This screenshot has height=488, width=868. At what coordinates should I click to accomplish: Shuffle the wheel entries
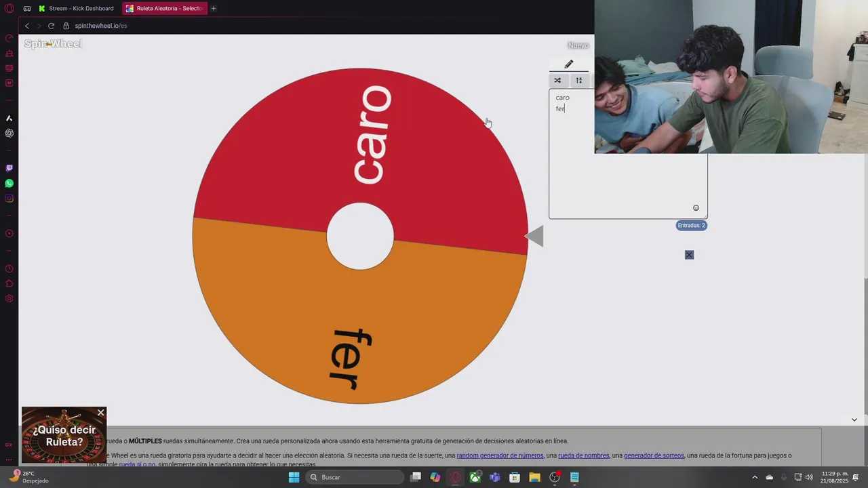[x=557, y=80]
